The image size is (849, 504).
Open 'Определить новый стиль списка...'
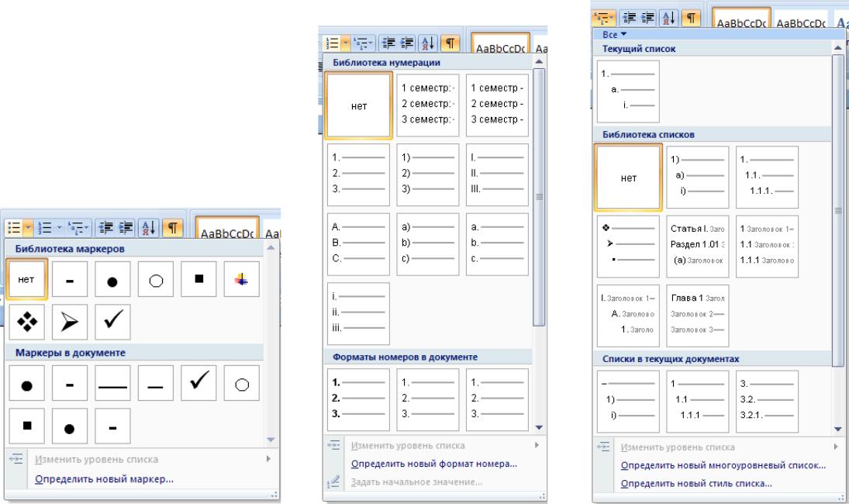click(696, 483)
